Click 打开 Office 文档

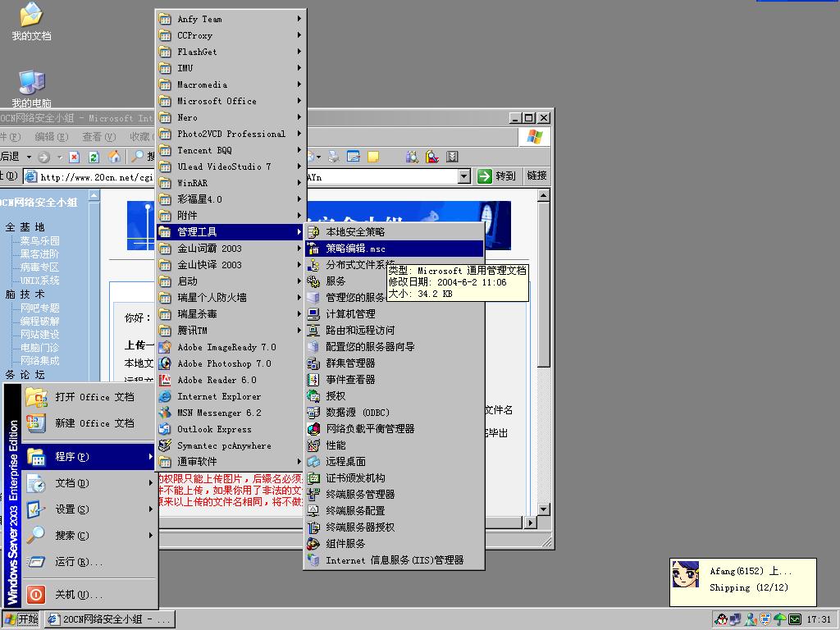(89, 398)
